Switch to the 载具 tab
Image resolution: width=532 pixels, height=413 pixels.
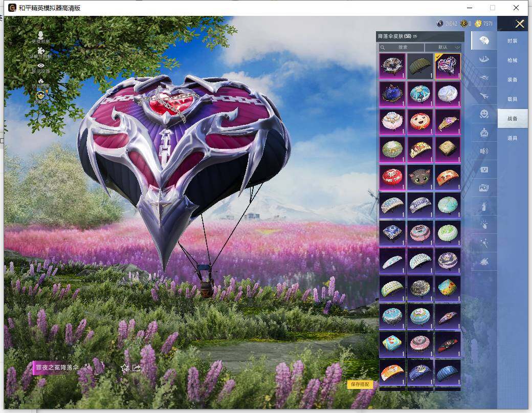[513, 99]
